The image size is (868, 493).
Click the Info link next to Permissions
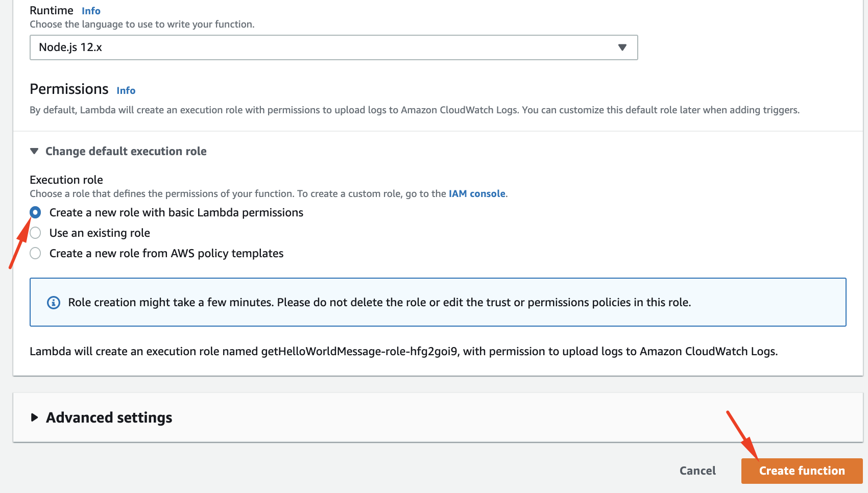[x=126, y=90]
